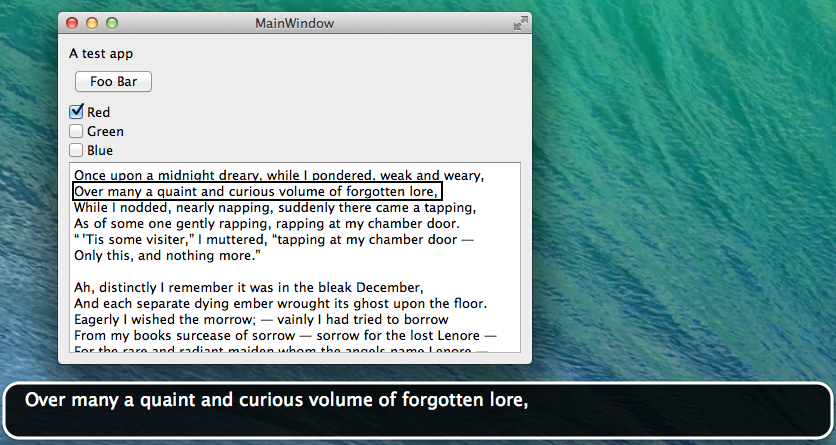Screen dimensions: 836x445
Task: Minimize MainWindow with the yellow button
Action: click(92, 23)
